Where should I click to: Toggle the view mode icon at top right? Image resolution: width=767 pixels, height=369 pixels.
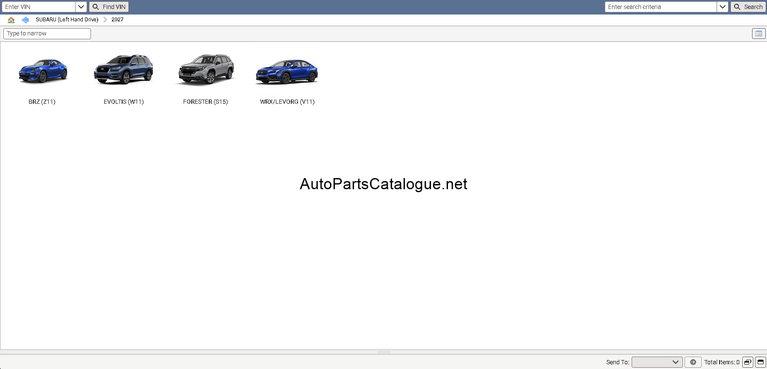pyautogui.click(x=758, y=34)
